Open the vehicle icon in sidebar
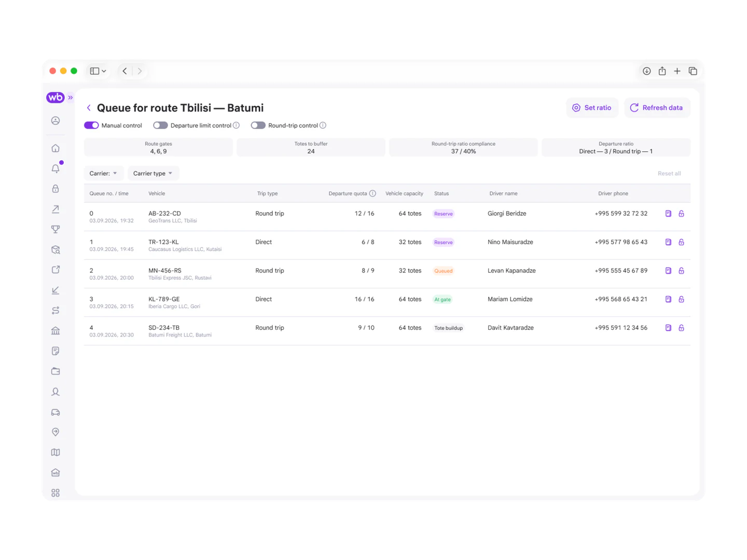The width and height of the screenshot is (747, 560). point(56,412)
